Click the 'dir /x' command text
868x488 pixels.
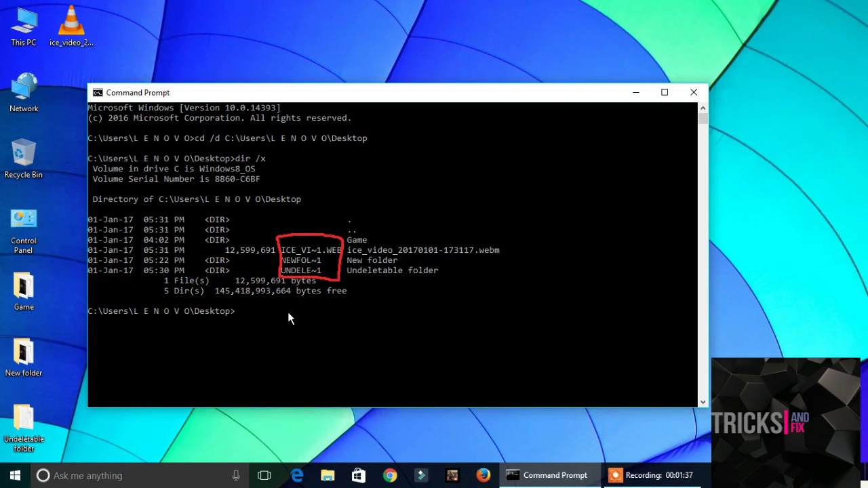(x=250, y=159)
